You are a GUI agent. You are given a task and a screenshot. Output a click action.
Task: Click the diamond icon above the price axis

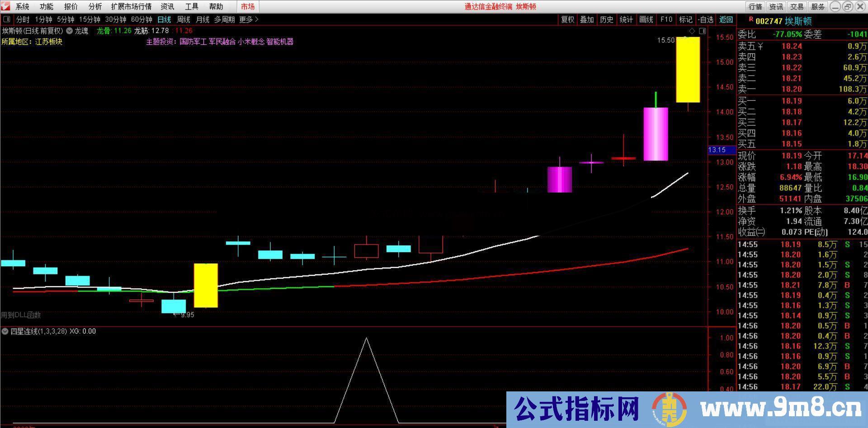[692, 31]
